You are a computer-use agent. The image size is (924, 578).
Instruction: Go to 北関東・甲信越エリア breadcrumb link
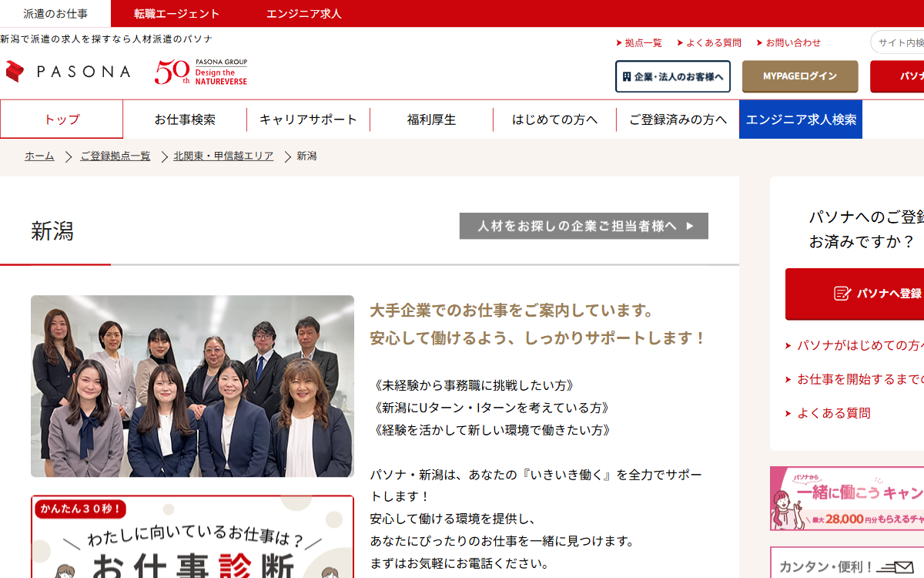[223, 156]
